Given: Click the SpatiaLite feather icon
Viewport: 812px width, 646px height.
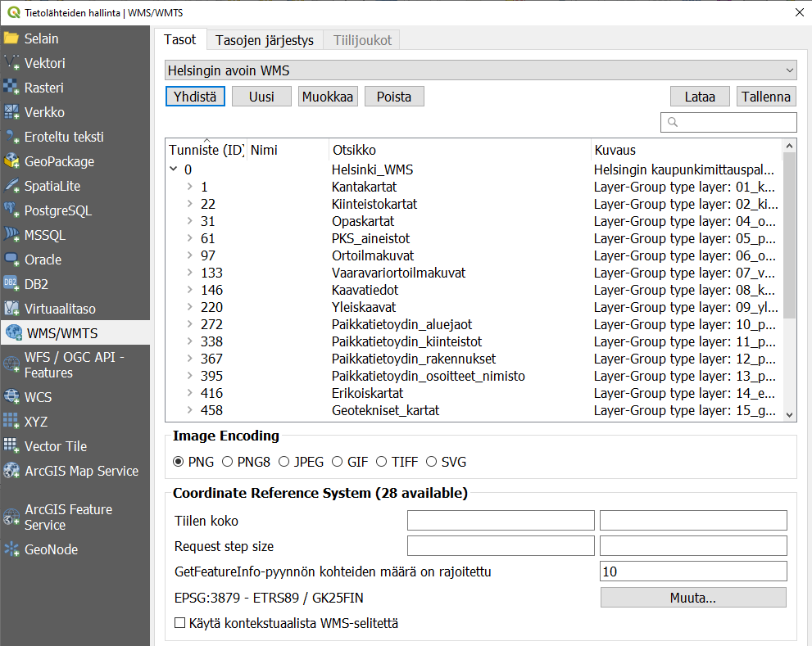Looking at the screenshot, I should 11,186.
